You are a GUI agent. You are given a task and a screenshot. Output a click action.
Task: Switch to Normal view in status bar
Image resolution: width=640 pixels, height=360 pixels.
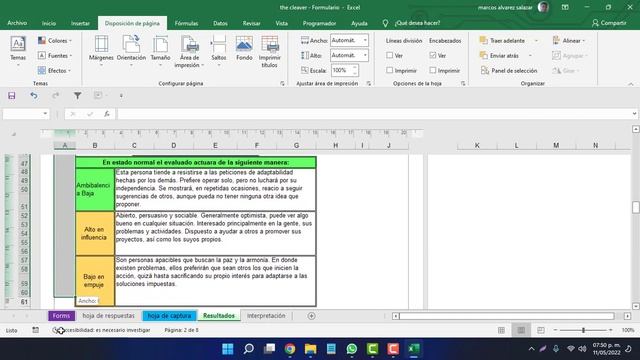(501, 330)
